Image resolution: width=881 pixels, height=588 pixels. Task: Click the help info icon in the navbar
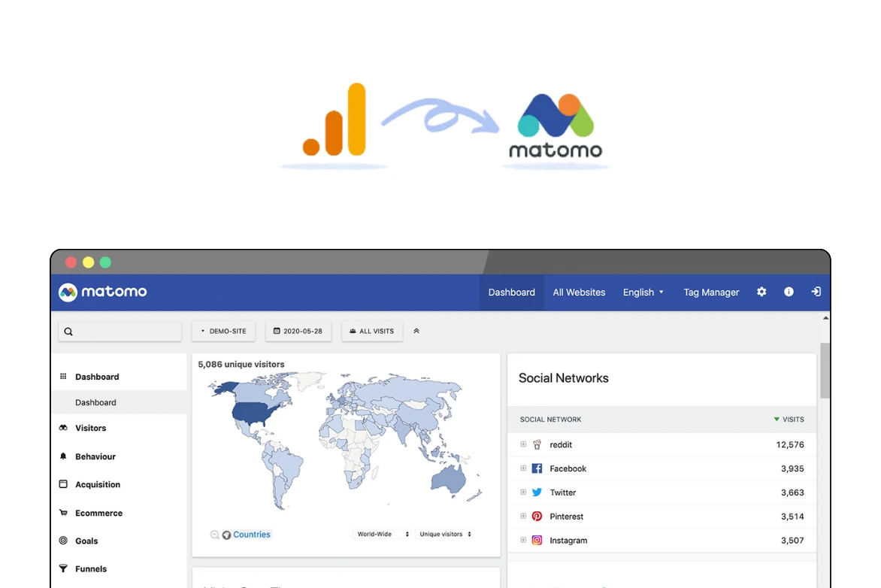click(x=789, y=292)
